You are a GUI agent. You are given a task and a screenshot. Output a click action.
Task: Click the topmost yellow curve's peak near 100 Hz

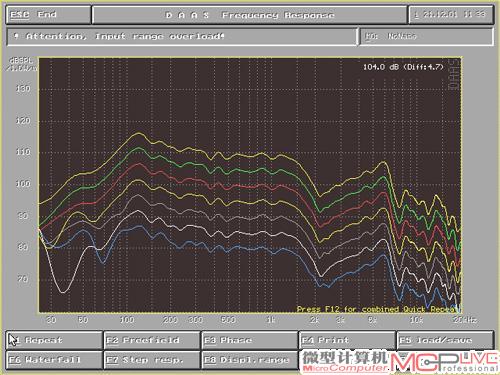click(138, 133)
